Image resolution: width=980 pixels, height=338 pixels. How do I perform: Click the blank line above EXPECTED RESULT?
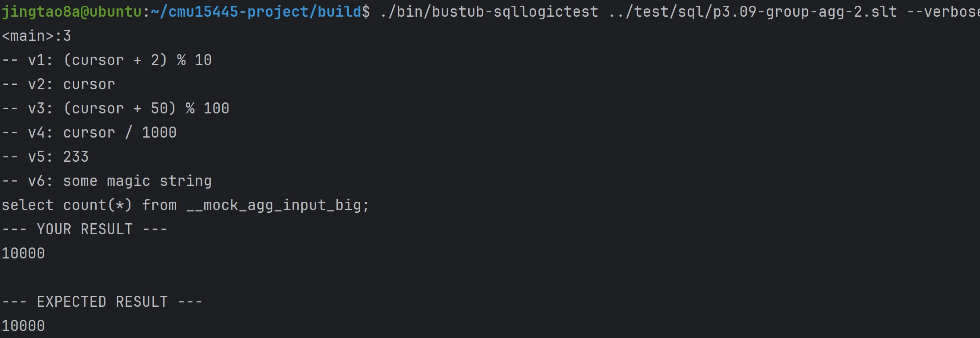(490, 278)
